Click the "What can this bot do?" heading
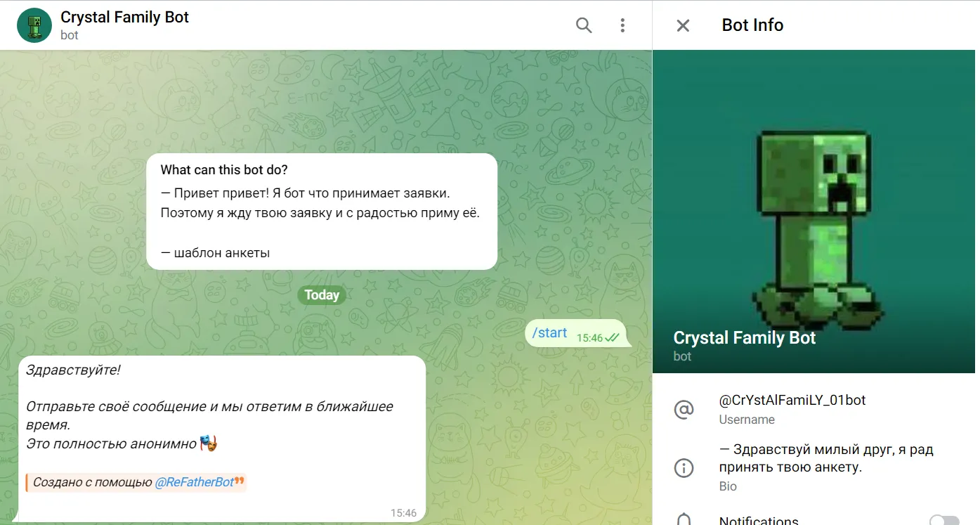 [x=224, y=170]
